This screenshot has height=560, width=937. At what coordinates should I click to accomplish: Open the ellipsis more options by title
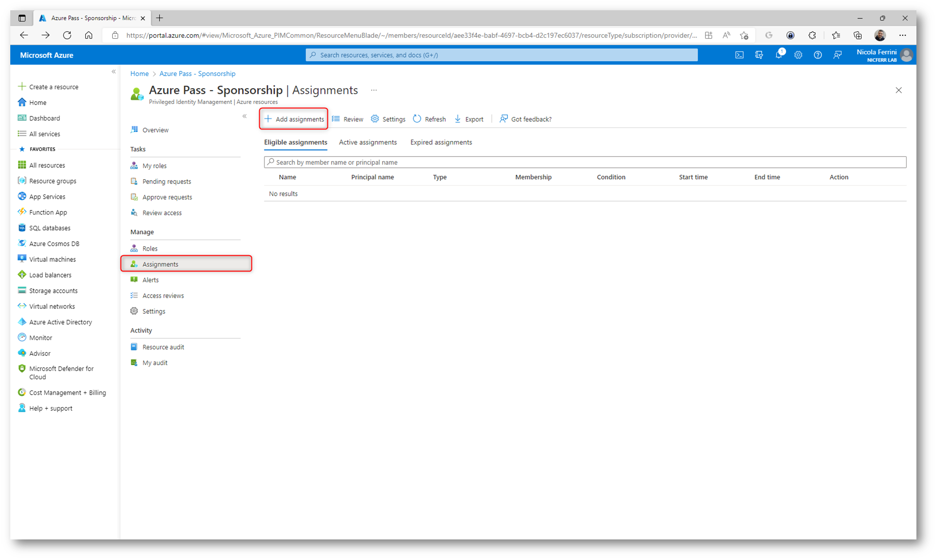point(374,91)
